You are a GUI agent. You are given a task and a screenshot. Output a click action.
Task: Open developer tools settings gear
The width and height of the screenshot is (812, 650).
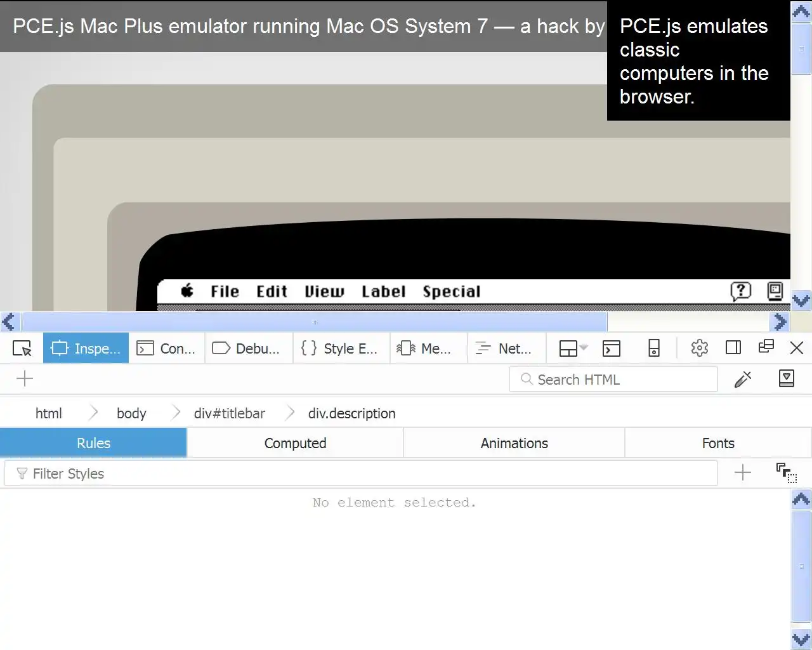[699, 348]
